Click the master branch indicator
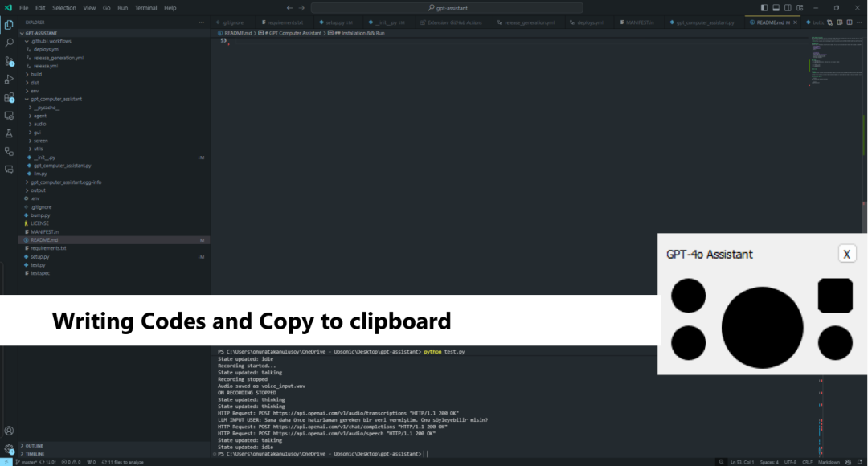The image size is (868, 466). 26,462
